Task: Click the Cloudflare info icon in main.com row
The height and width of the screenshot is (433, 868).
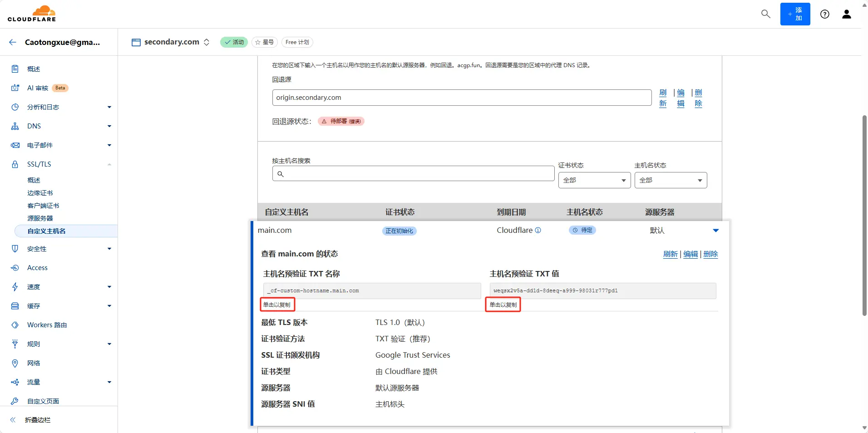Action: tap(538, 230)
